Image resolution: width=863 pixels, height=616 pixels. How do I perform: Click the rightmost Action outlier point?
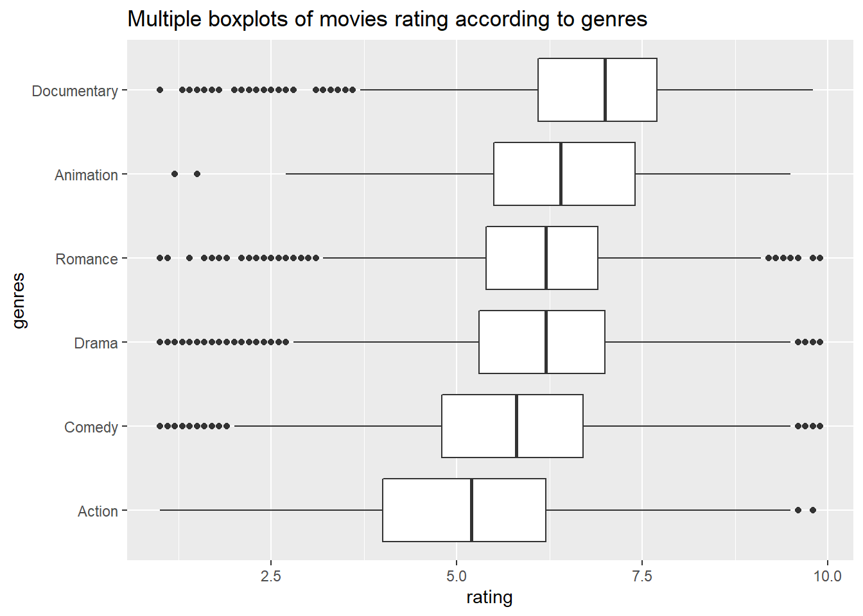pyautogui.click(x=813, y=510)
